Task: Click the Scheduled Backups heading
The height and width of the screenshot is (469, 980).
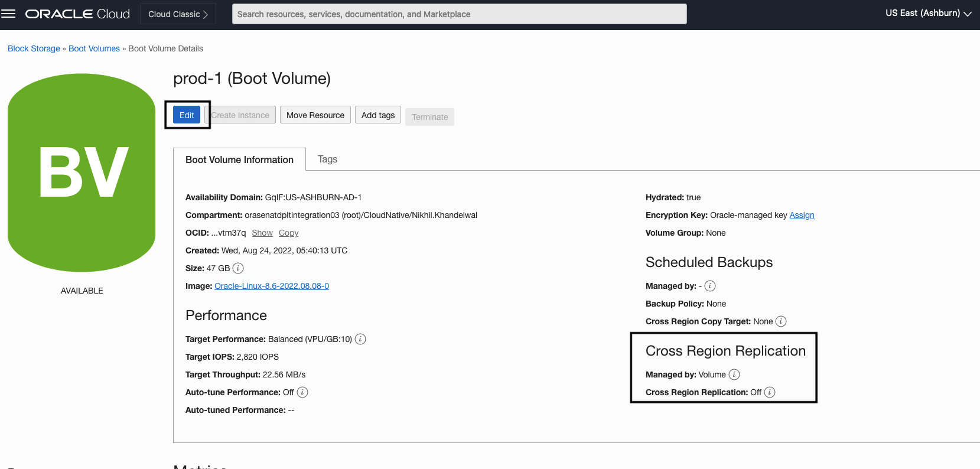Action: tap(709, 262)
